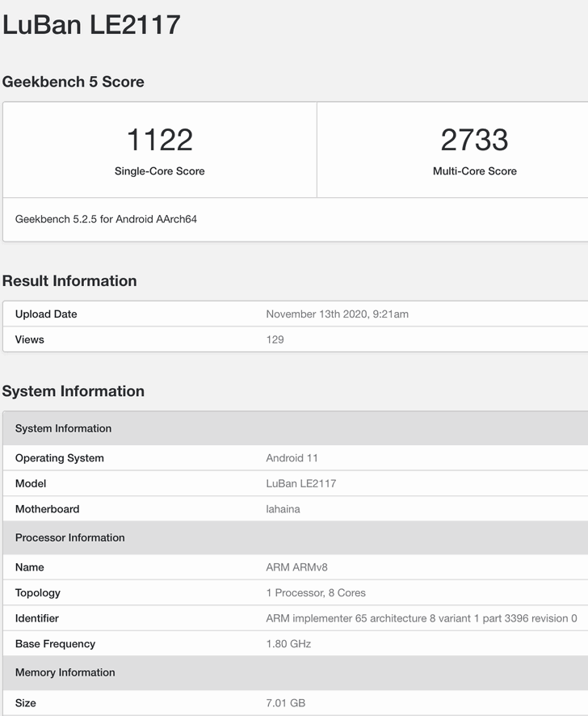This screenshot has height=716, width=588.
Task: Click the large System Information section heading
Action: 73,391
